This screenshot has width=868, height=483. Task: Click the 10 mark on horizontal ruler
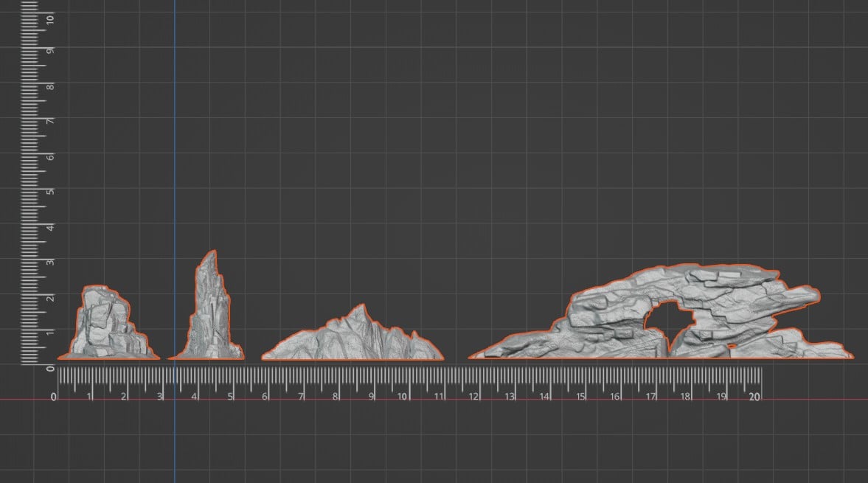click(x=403, y=397)
